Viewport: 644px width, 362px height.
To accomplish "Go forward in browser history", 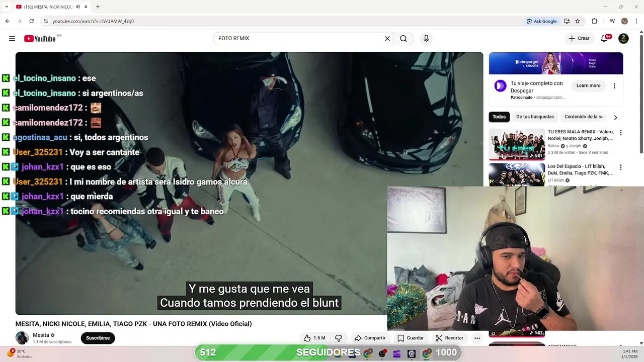I will pos(19,21).
